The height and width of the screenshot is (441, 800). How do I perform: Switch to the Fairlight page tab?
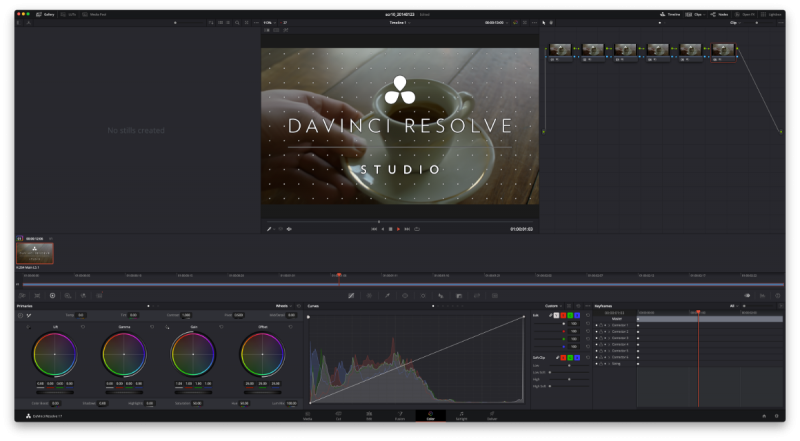pos(461,414)
